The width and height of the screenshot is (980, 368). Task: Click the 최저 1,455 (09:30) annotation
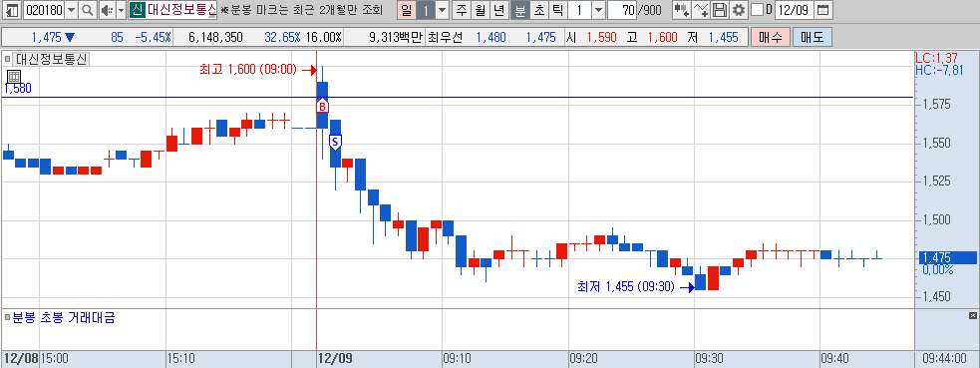coord(626,287)
